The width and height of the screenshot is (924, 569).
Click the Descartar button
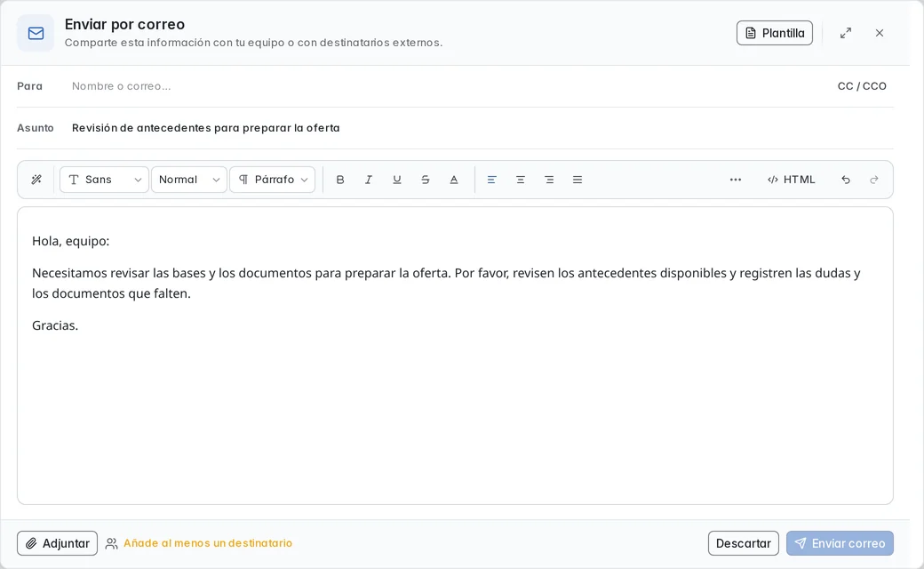coord(743,543)
